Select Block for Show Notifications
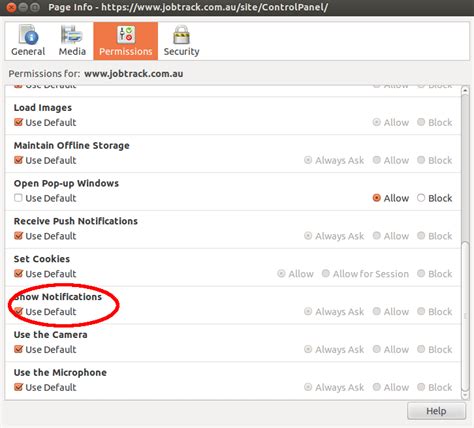This screenshot has height=428, width=474. 421,311
